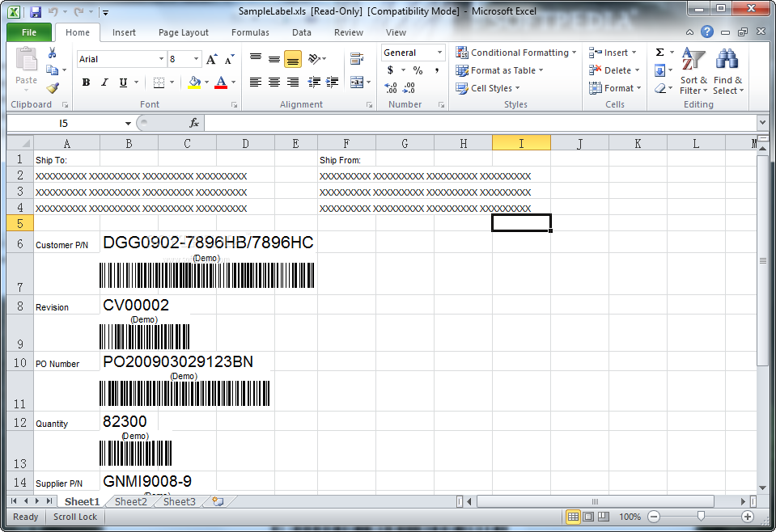Click Insert Function fx icon
The width and height of the screenshot is (776, 532).
click(194, 123)
